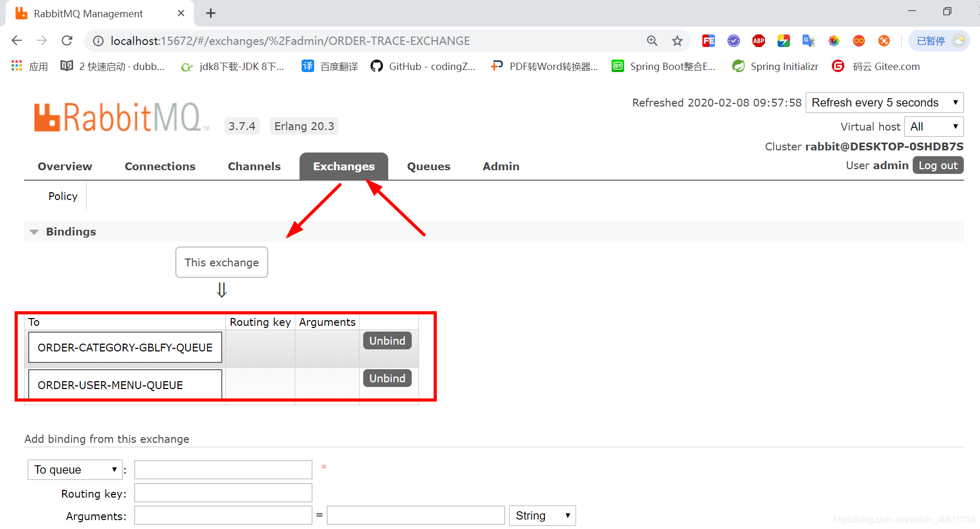Open Spring Initializr bookmark

tap(775, 66)
